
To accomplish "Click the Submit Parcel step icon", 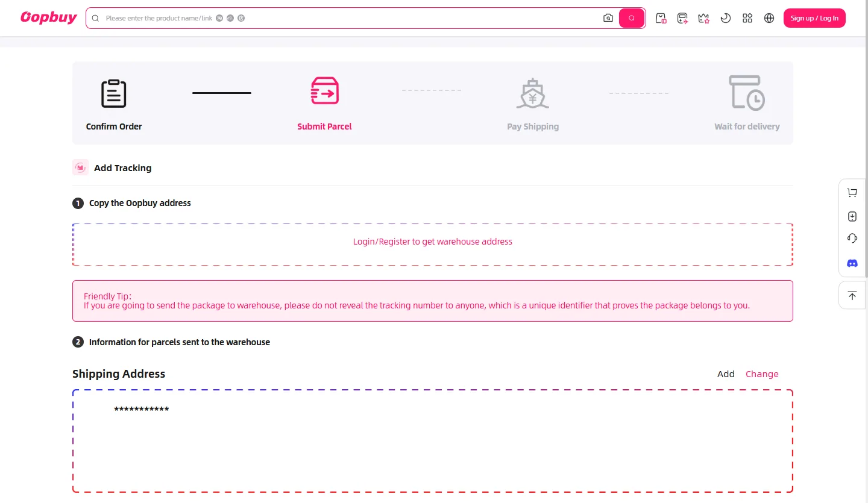I will point(324,91).
